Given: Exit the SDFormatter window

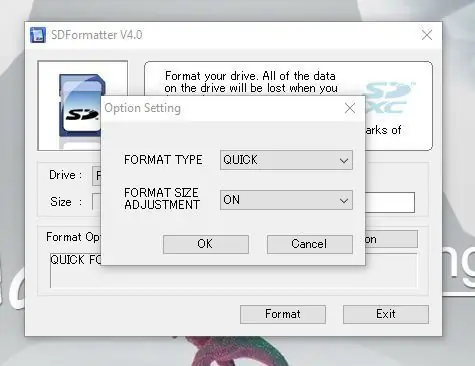Looking at the screenshot, I should pyautogui.click(x=386, y=314).
